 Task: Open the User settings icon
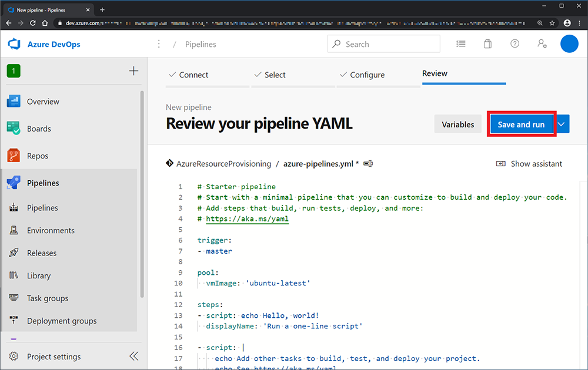click(x=542, y=44)
